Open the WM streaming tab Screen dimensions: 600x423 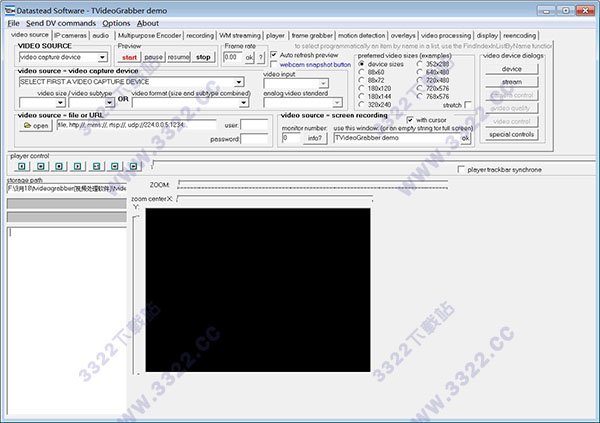click(x=240, y=36)
